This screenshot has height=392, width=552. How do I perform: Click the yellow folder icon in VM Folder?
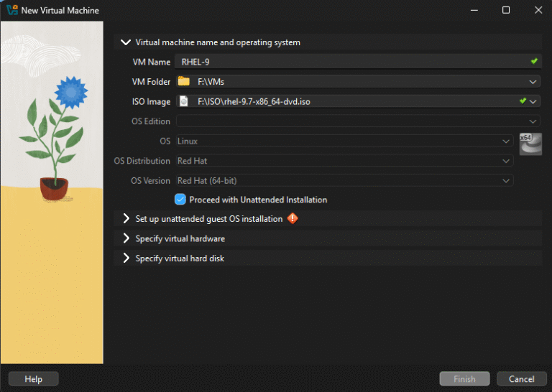(184, 82)
